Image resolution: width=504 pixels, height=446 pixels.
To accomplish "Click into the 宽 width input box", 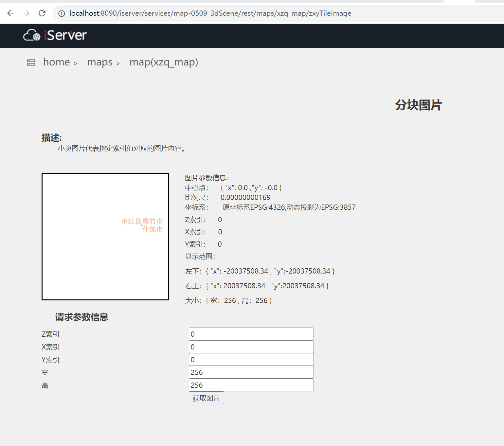I will (251, 372).
